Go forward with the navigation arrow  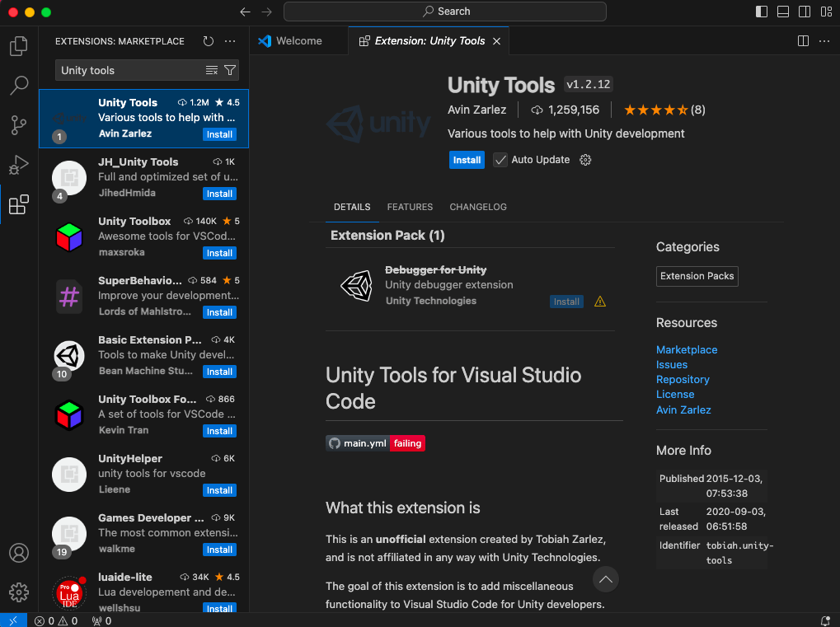(266, 12)
